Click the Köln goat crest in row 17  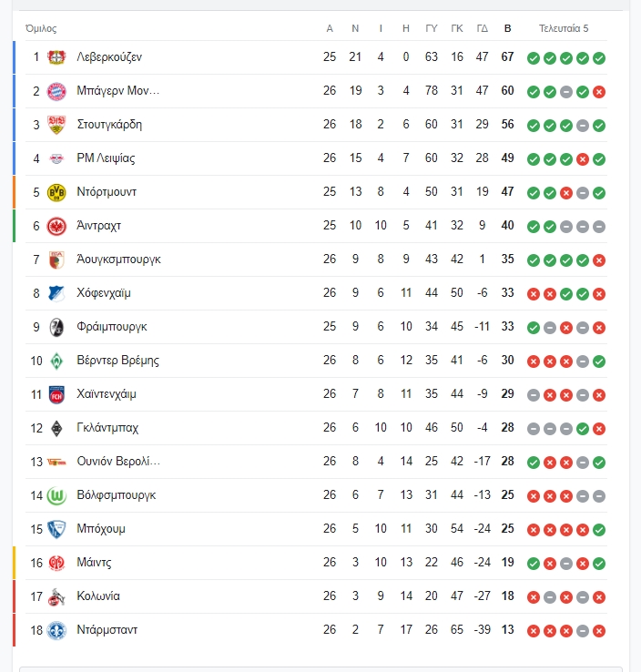click(56, 596)
